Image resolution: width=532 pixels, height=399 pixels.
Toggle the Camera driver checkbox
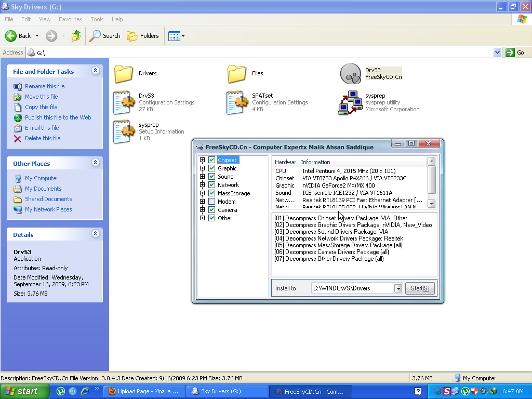211,210
